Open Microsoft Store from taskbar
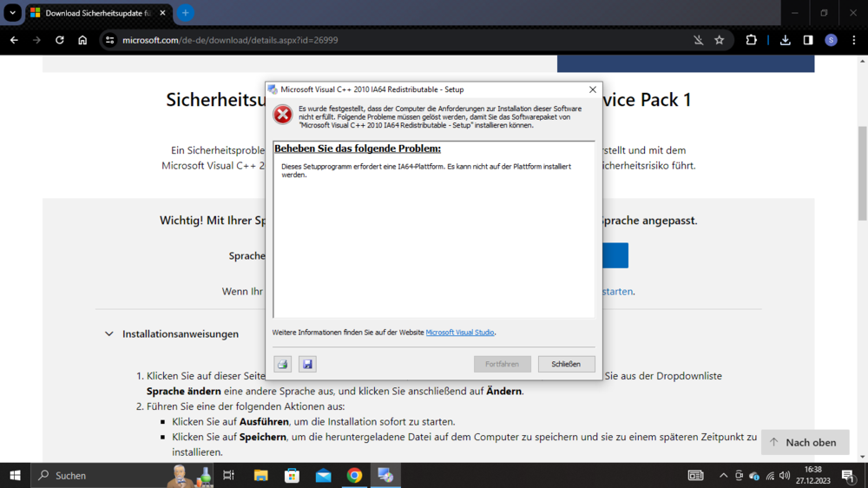 point(292,475)
